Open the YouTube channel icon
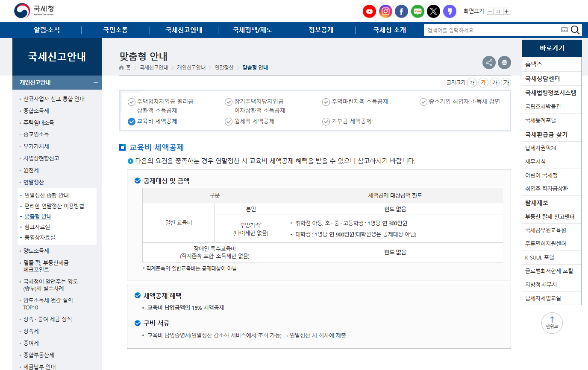This screenshot has width=588, height=370. 369,11
